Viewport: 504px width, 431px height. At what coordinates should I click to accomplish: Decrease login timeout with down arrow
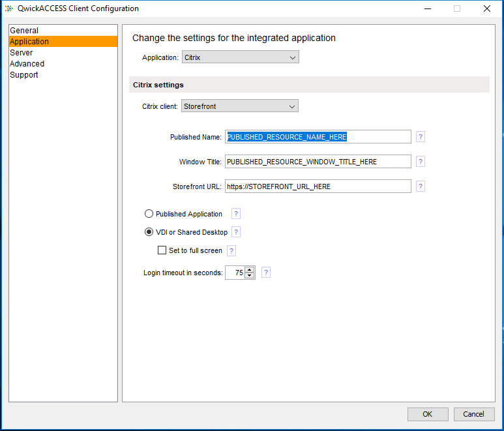click(x=250, y=275)
